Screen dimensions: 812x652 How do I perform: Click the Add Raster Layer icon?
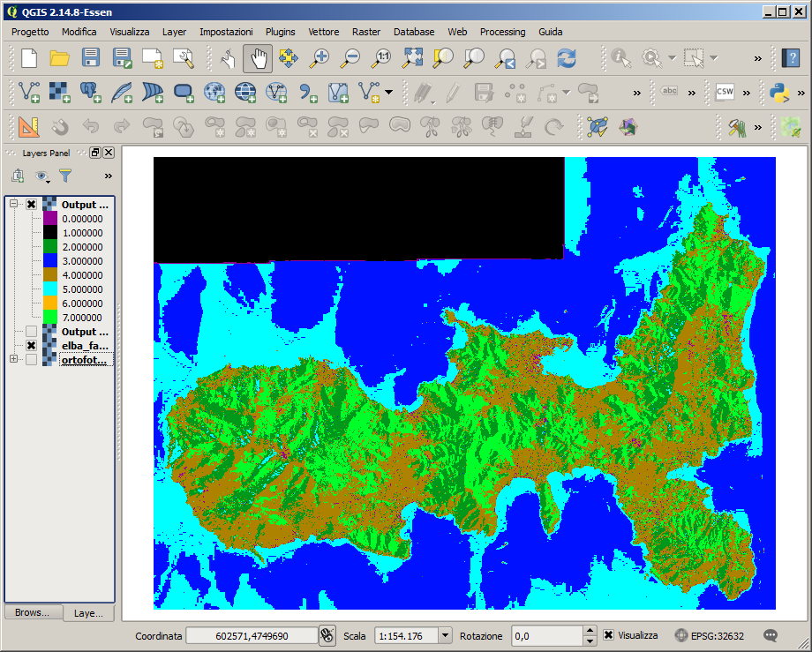tap(59, 92)
